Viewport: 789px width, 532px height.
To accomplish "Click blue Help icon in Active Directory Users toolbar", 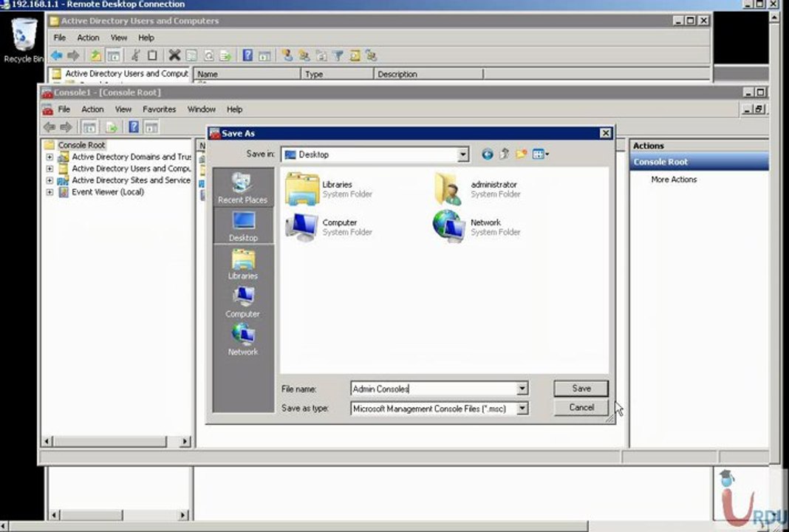I will click(247, 55).
